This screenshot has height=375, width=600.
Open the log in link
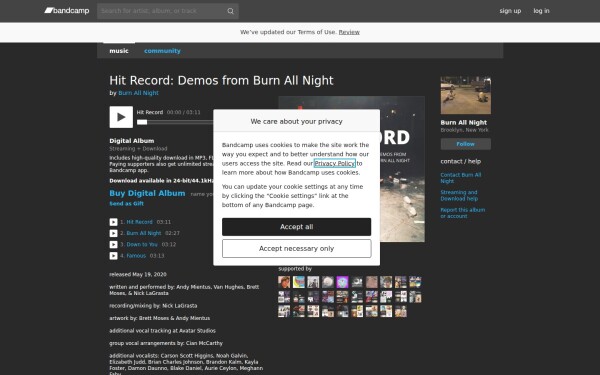coord(541,11)
